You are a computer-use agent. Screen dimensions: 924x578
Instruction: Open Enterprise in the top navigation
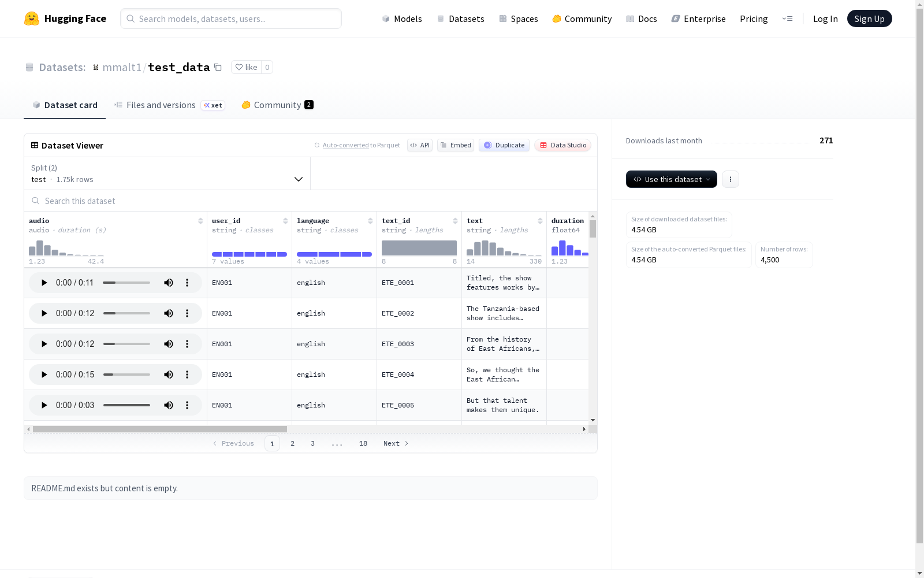[699, 18]
